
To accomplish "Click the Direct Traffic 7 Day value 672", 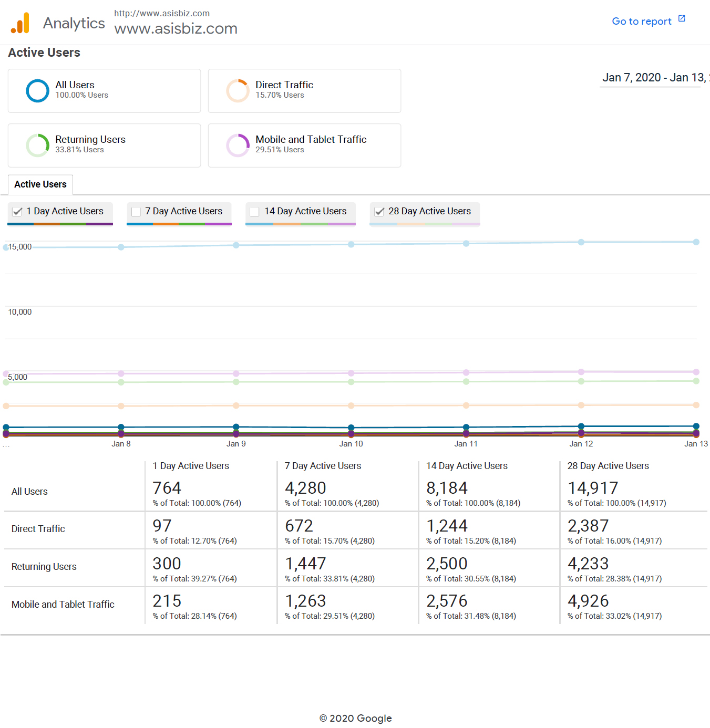I will (x=299, y=526).
